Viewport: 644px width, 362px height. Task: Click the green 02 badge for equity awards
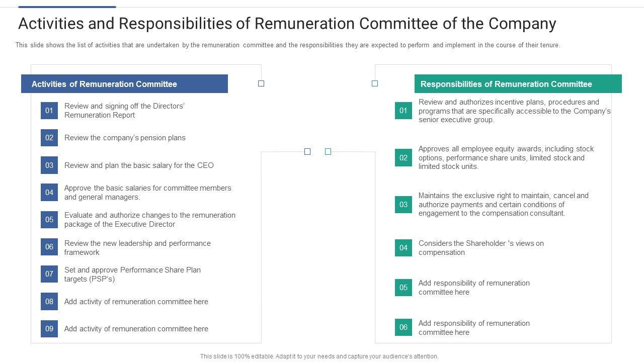click(x=404, y=157)
